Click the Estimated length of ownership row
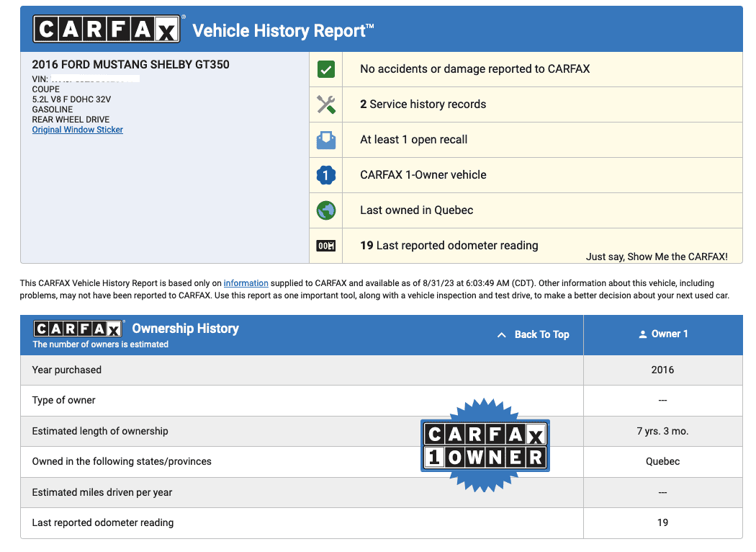 [382, 432]
